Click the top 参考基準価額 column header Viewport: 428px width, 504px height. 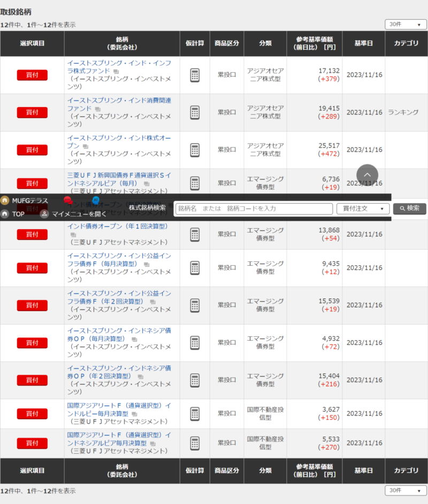[x=315, y=43]
